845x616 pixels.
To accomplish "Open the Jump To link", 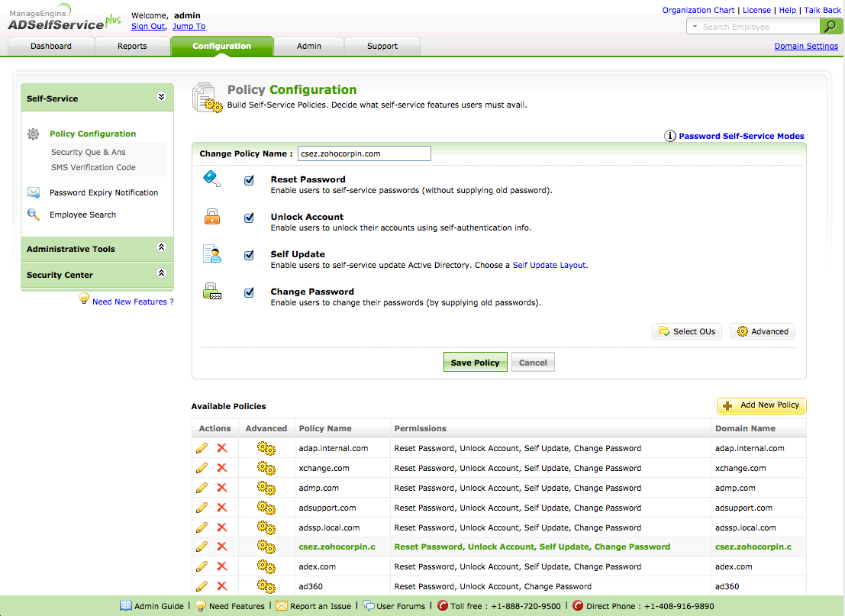I will pos(189,27).
